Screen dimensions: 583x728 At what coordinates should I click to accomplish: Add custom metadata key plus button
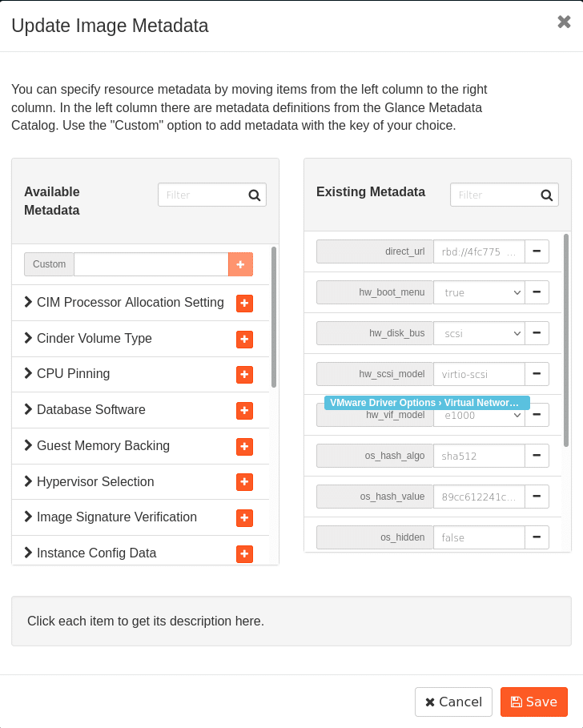click(x=240, y=264)
